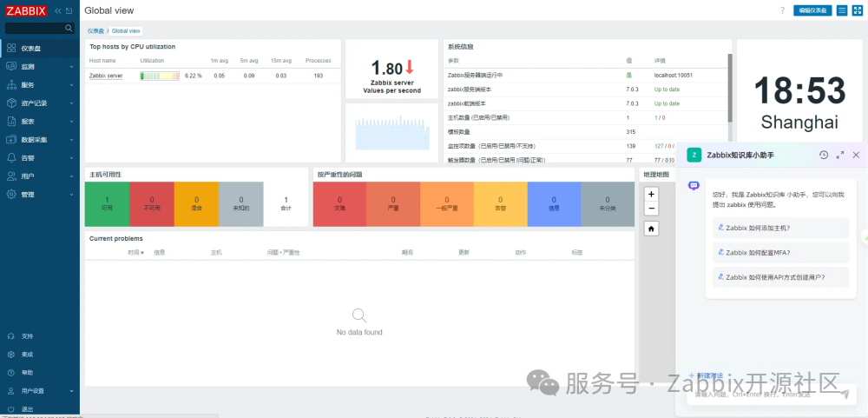Click the 数据采集 data collection icon
Image resolution: width=868 pixels, height=418 pixels.
coord(11,140)
